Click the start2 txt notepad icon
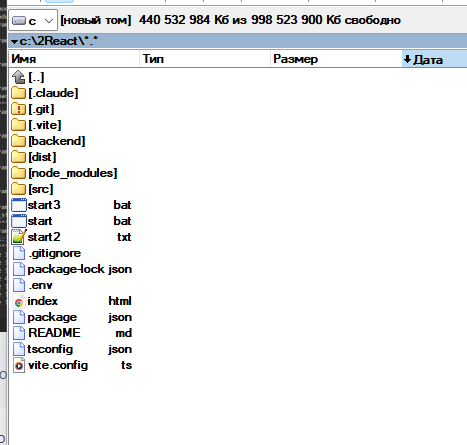The width and height of the screenshot is (467, 445). point(19,237)
